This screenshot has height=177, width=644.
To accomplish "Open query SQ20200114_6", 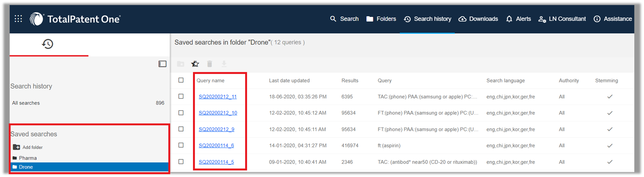I will point(216,145).
